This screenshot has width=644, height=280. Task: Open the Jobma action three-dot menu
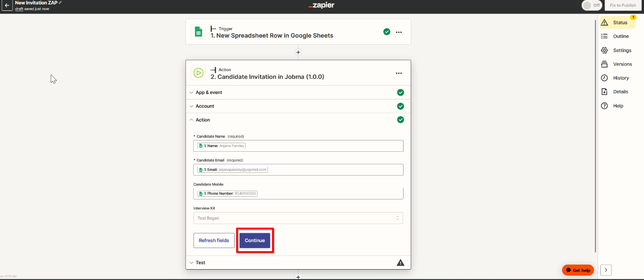pos(399,73)
